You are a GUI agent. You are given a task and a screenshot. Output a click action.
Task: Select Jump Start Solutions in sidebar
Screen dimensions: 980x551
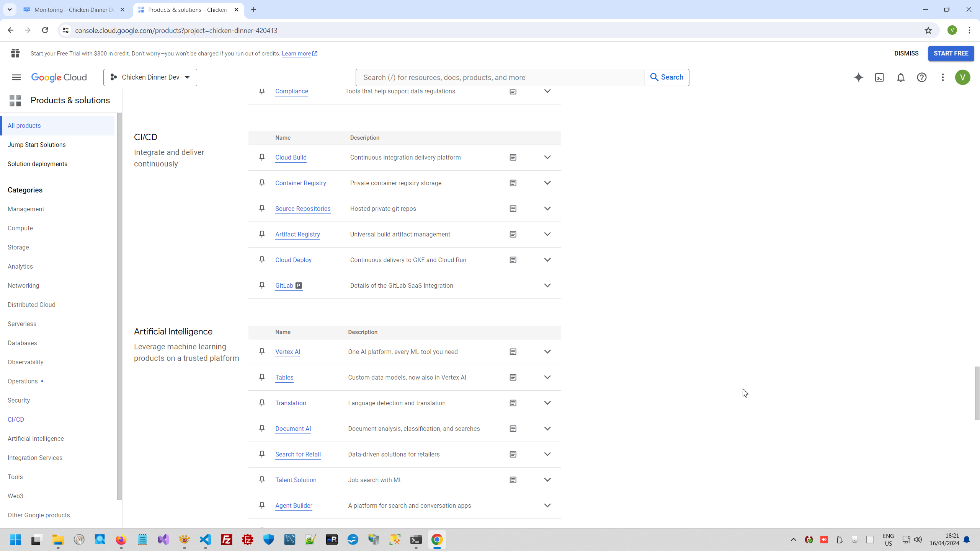37,145
